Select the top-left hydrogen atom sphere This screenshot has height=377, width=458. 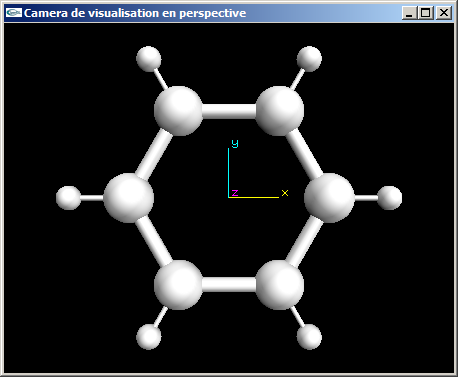pos(149,59)
